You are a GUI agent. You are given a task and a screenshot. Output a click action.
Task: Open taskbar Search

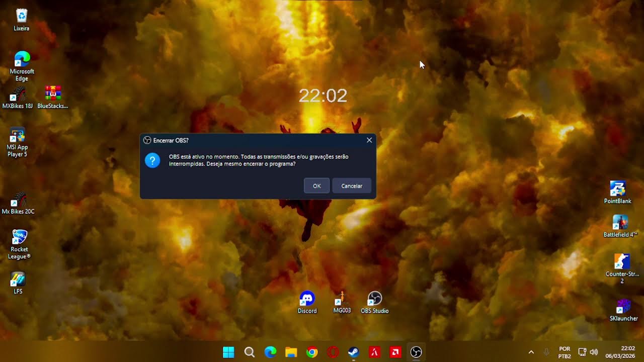(x=250, y=352)
